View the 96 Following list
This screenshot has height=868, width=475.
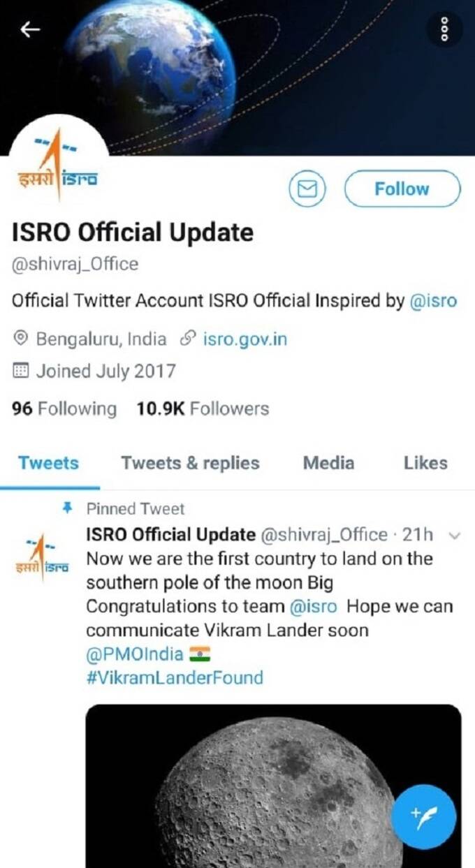(x=64, y=409)
